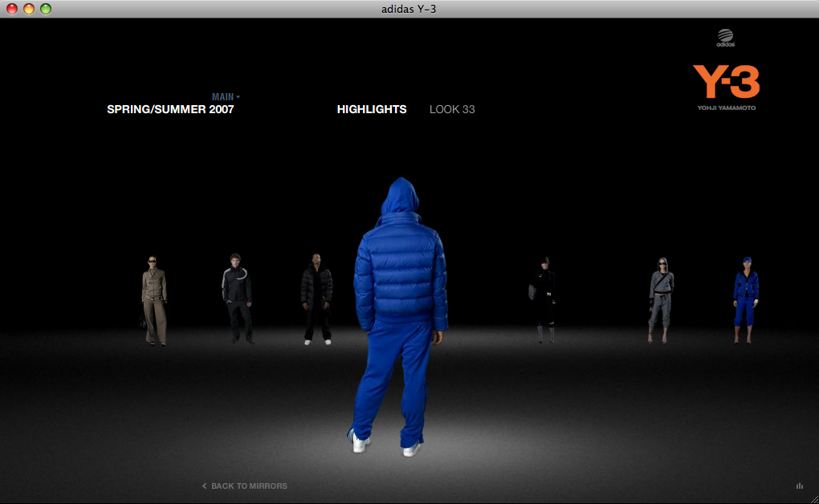Click the arrow beside MAIN

(x=238, y=97)
